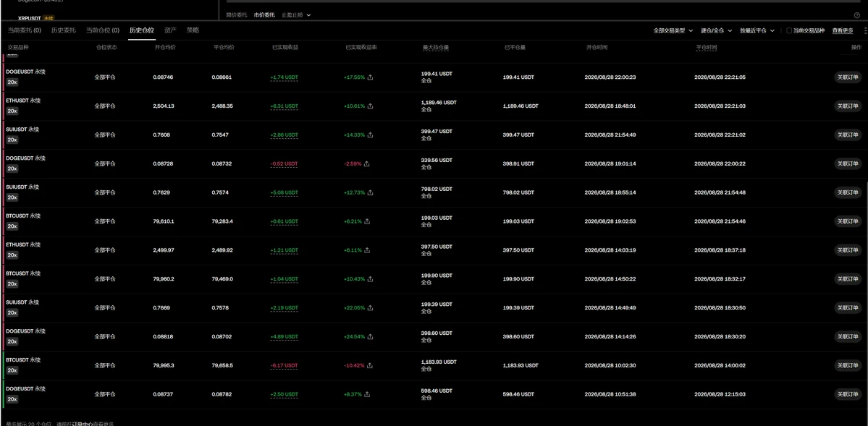Switch to the 策略 tab
This screenshot has width=868, height=426.
click(x=193, y=30)
